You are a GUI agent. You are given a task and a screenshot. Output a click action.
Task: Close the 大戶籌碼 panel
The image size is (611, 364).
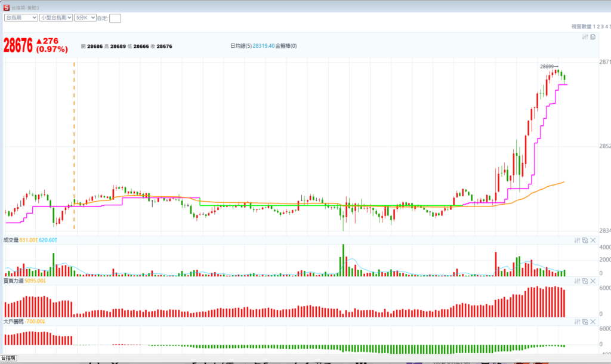coord(593,322)
